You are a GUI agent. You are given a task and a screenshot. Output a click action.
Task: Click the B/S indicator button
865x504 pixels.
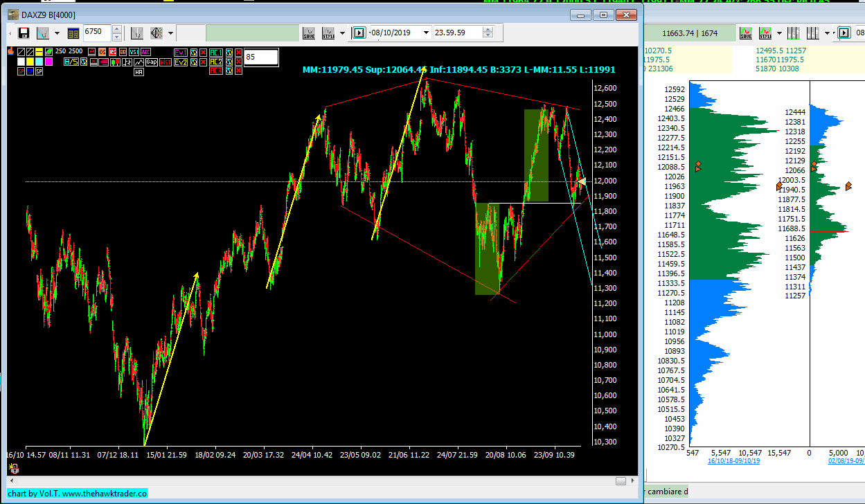71,62
